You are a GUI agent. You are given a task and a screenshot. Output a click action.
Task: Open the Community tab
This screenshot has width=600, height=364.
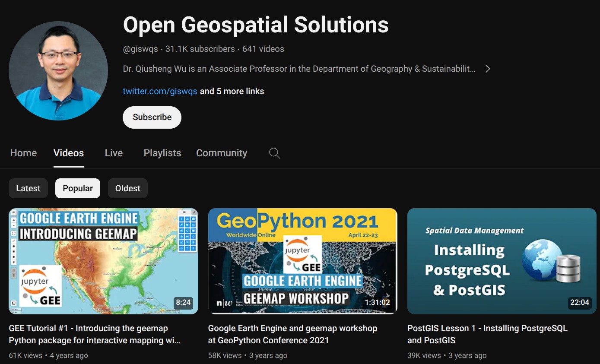tap(222, 153)
